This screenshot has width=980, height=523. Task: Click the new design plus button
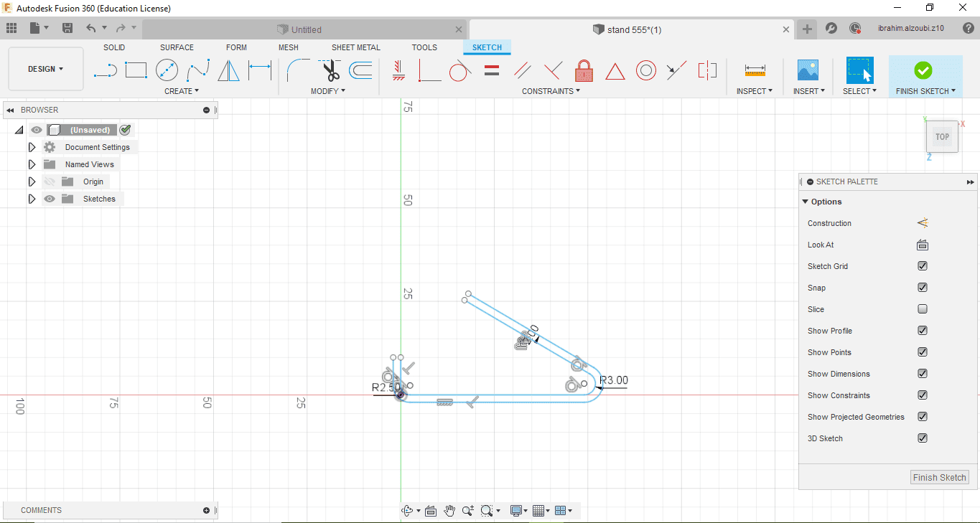tap(808, 29)
